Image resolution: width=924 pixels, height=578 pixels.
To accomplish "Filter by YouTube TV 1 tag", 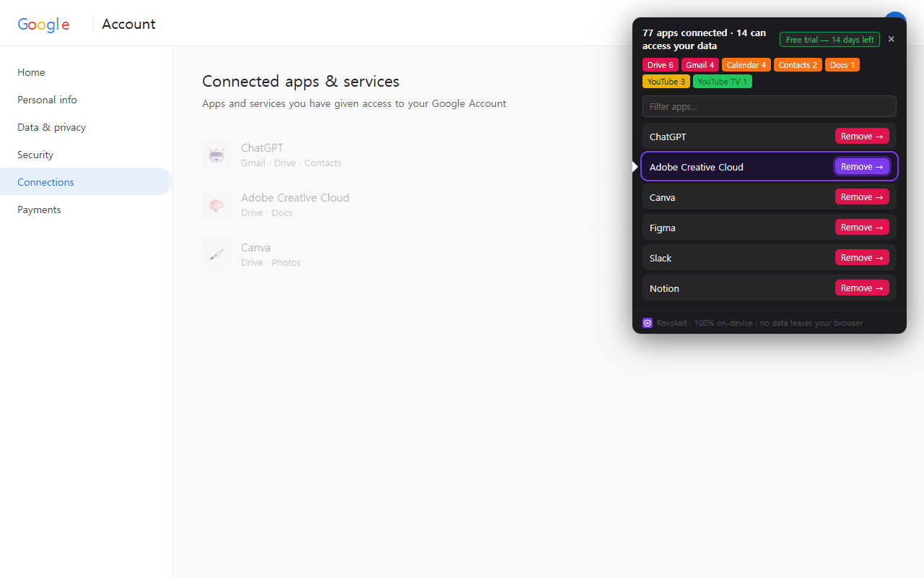I will coord(723,82).
